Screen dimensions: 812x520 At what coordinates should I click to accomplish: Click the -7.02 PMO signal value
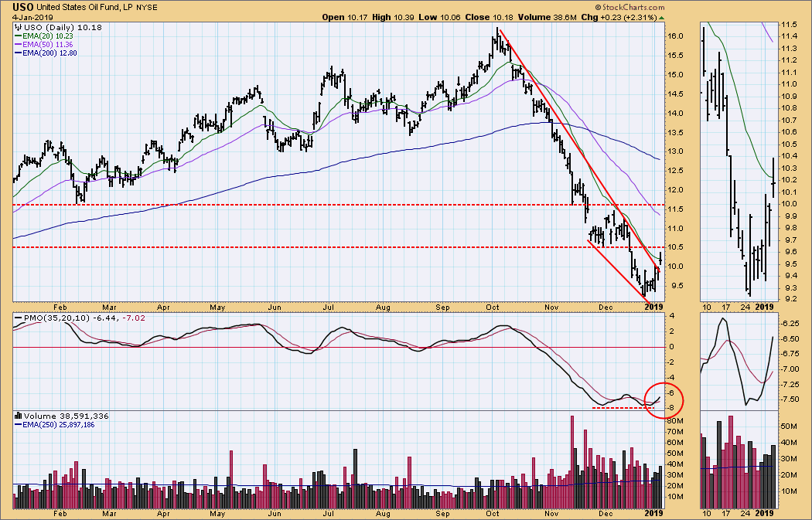click(x=134, y=318)
